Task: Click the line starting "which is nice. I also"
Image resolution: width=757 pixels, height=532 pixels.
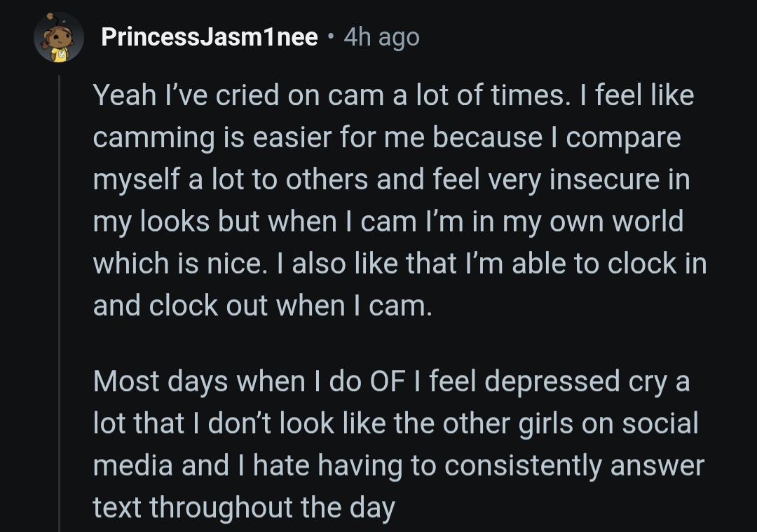Action: (400, 264)
